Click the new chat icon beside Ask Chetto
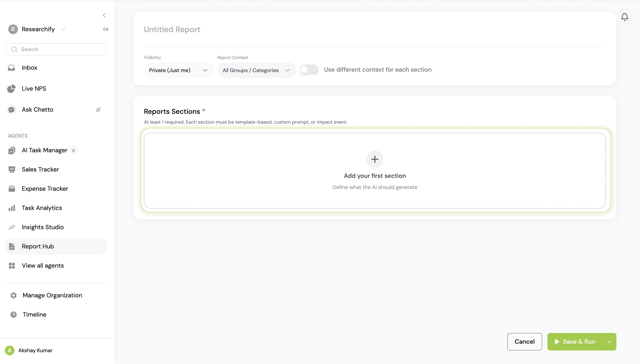The width and height of the screenshot is (640, 364). (98, 110)
